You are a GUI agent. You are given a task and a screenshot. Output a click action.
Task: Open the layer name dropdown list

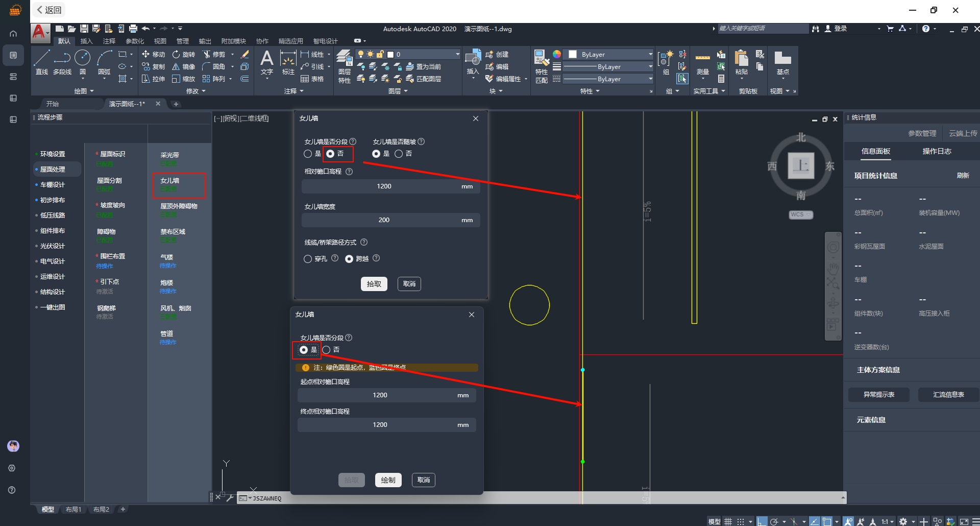457,54
